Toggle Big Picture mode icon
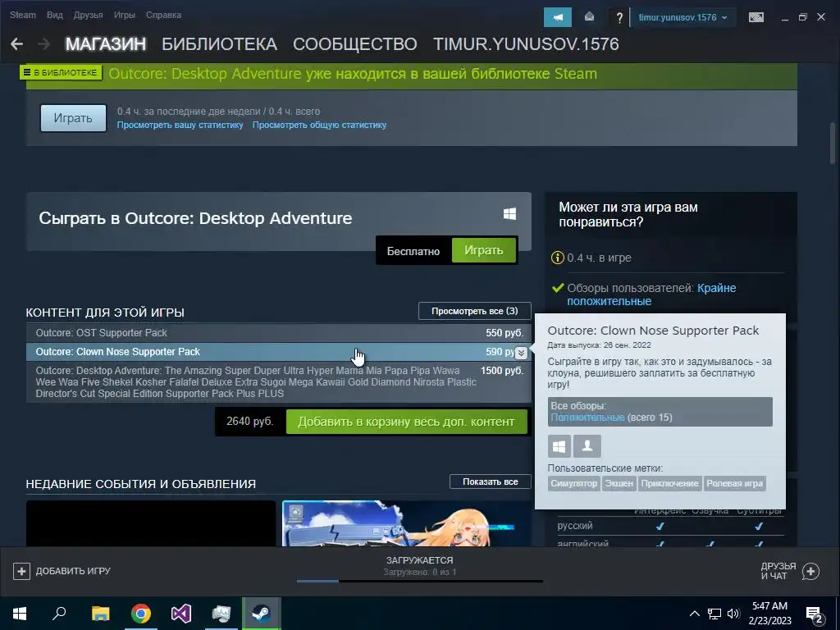Viewport: 840px width, 630px height. (x=756, y=18)
